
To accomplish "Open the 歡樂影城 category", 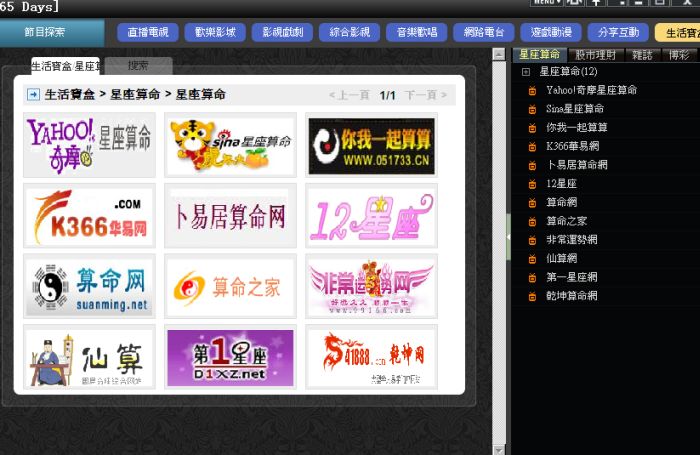I will click(215, 32).
